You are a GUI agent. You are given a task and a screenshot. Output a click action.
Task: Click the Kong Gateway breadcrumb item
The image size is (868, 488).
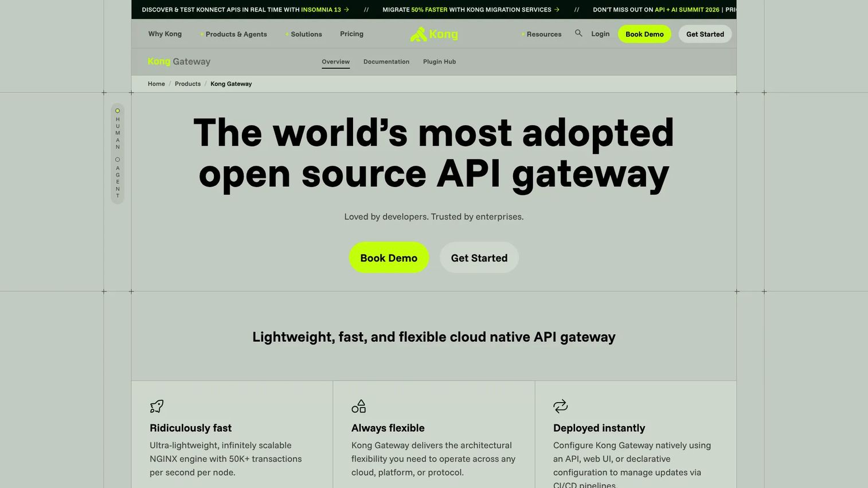point(231,84)
